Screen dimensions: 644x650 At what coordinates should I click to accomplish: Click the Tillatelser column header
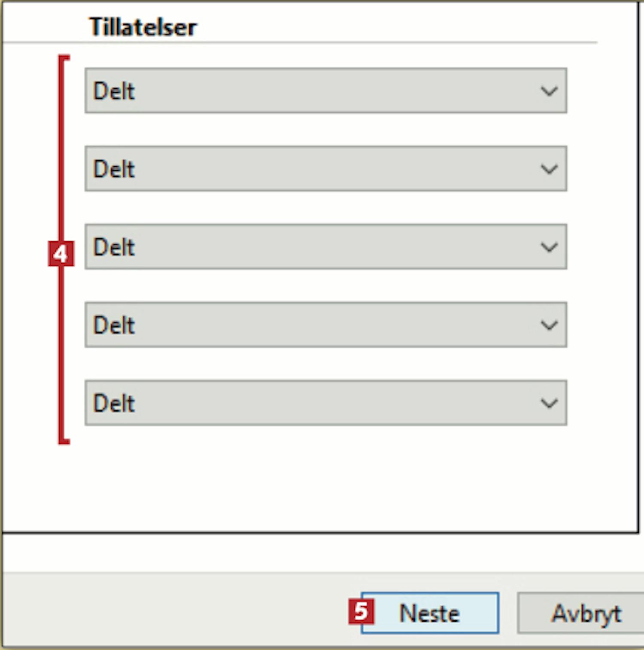143,27
